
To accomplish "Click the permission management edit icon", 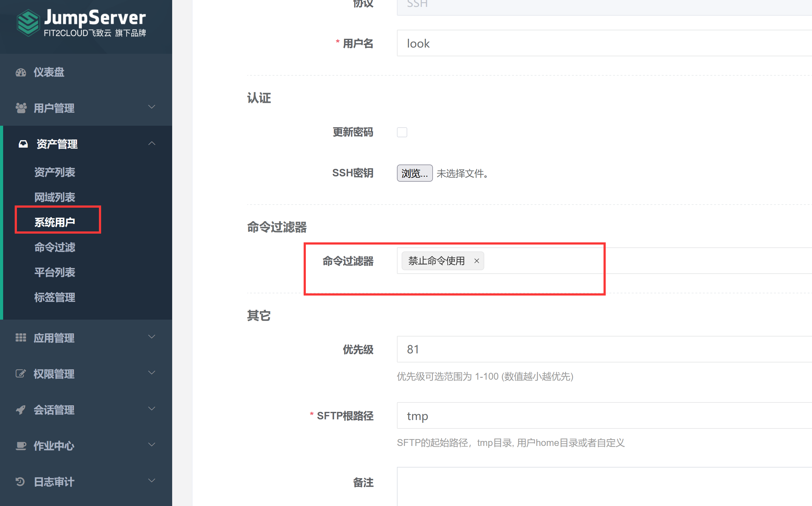I will (x=21, y=373).
